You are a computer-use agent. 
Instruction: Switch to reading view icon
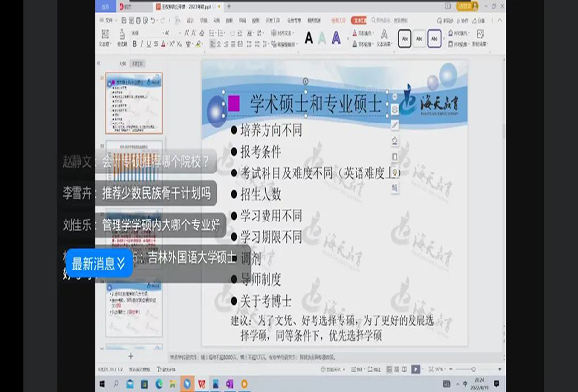pyautogui.click(x=404, y=369)
